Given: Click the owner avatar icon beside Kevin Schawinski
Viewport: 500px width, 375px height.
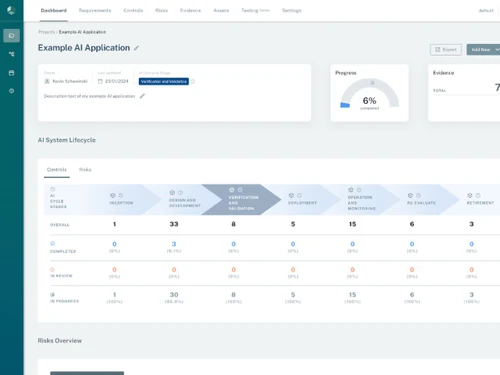Looking at the screenshot, I should pos(47,81).
